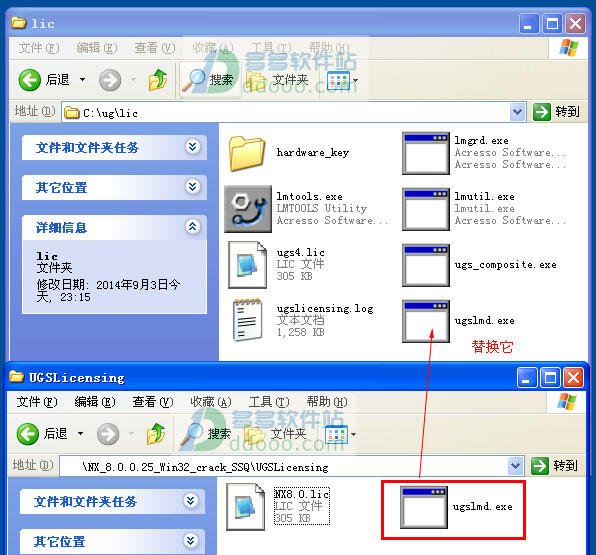Click the UGSLicensing address path field

[284, 466]
